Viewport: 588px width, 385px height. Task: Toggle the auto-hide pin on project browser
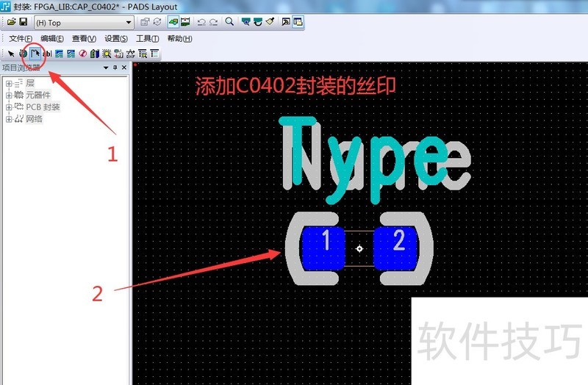coord(115,68)
